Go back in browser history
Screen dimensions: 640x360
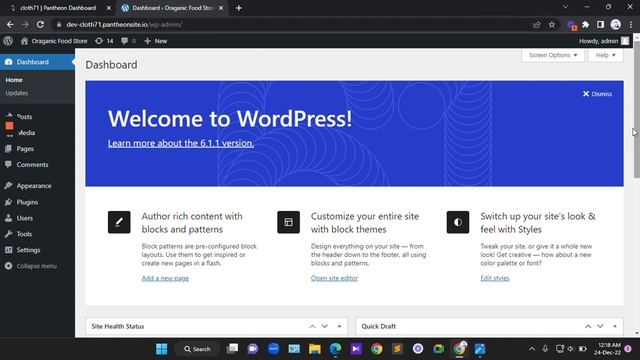pyautogui.click(x=10, y=24)
